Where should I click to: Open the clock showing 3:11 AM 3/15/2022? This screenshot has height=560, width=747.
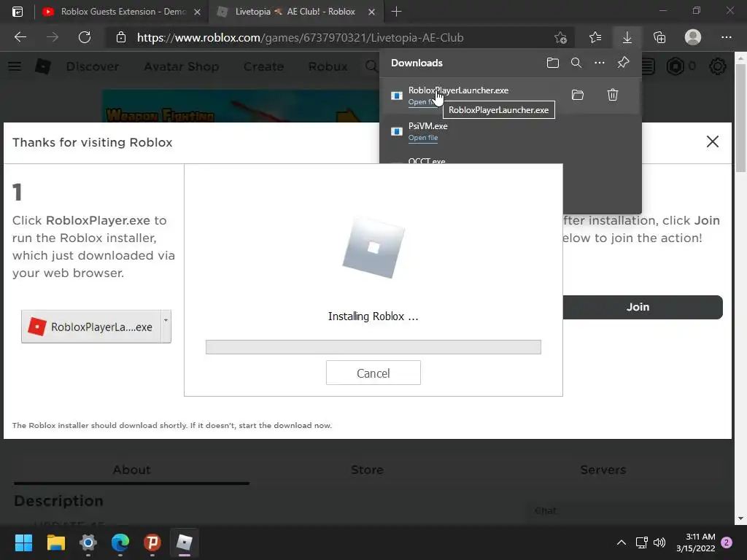[x=695, y=542]
